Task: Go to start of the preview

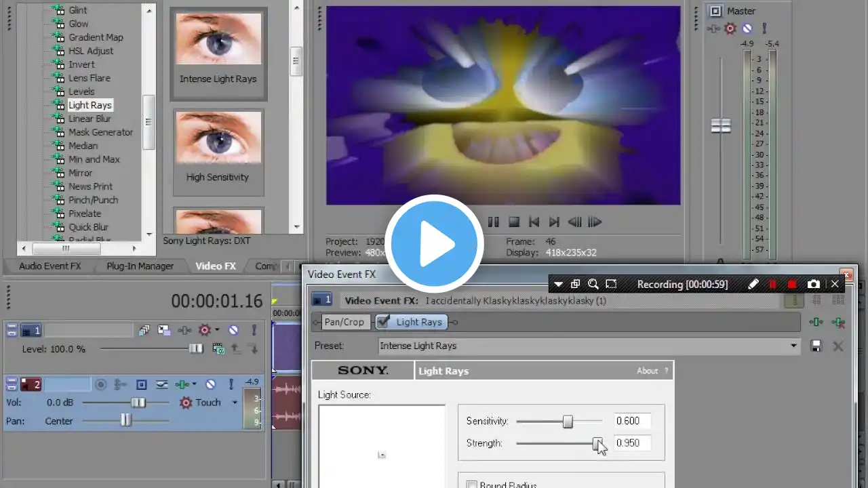Action: click(534, 222)
